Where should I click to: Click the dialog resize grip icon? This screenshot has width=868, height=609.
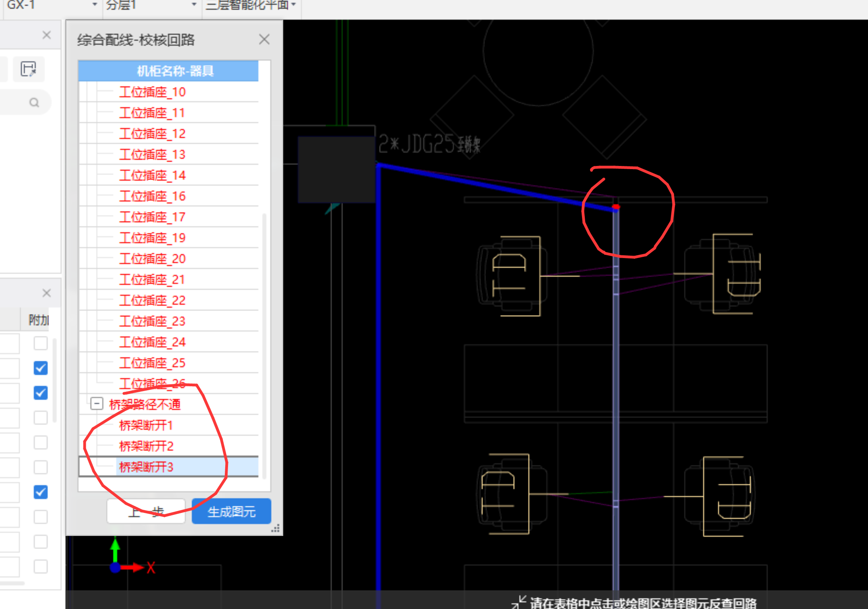(x=276, y=528)
